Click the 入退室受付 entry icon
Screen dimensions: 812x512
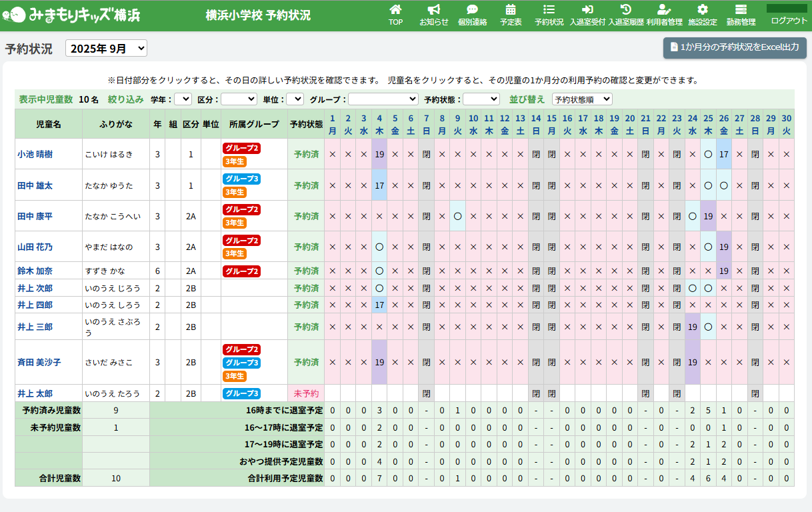pyautogui.click(x=587, y=10)
